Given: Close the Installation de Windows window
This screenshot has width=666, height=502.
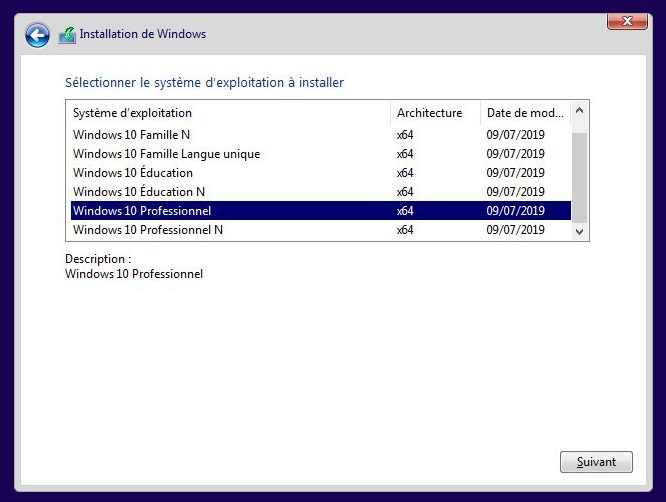Looking at the screenshot, I should click(626, 19).
